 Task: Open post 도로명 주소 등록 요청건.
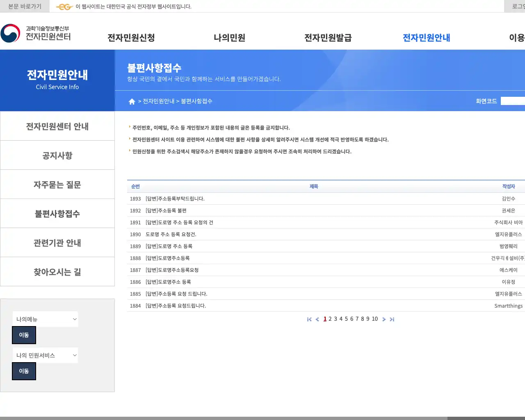click(171, 234)
